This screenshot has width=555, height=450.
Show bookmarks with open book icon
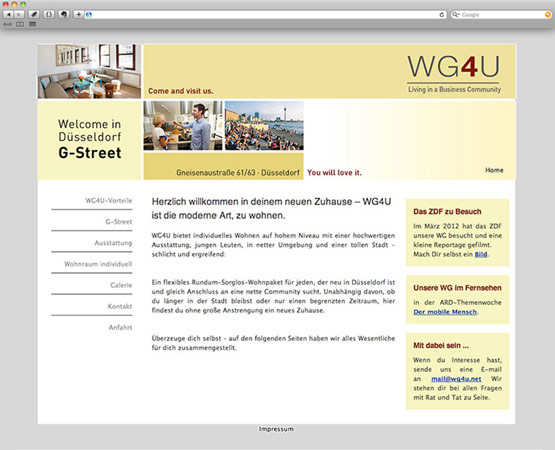[x=20, y=24]
